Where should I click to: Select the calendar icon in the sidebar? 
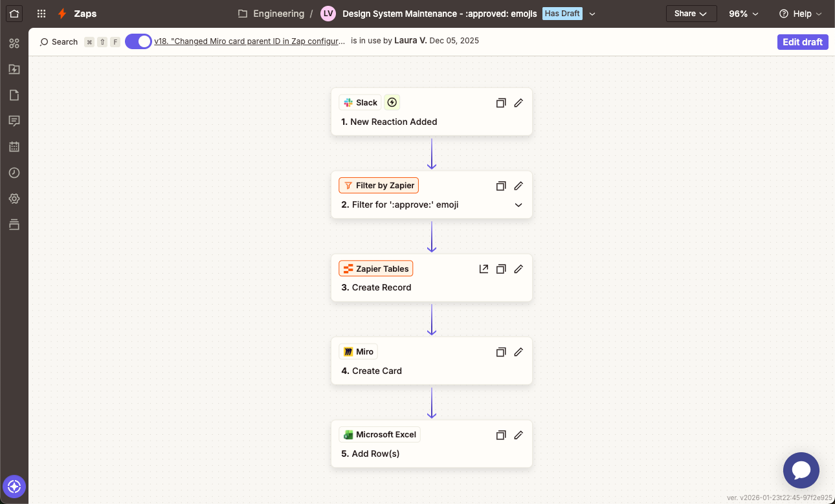tap(14, 147)
